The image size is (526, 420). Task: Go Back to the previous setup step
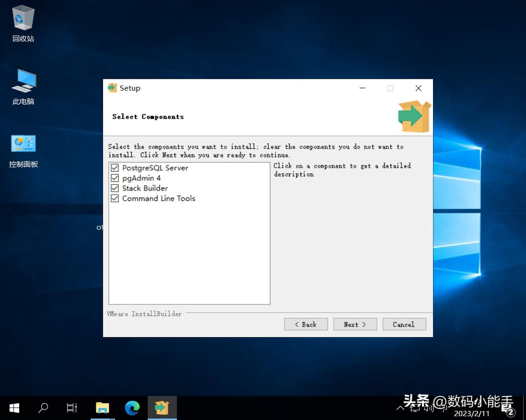click(x=306, y=325)
